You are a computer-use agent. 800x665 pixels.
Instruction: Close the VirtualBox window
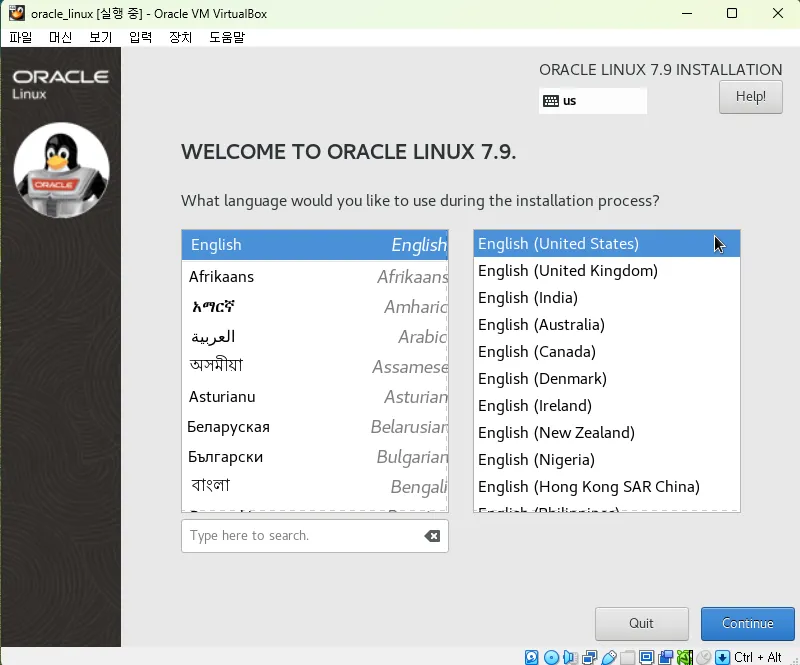click(x=778, y=13)
